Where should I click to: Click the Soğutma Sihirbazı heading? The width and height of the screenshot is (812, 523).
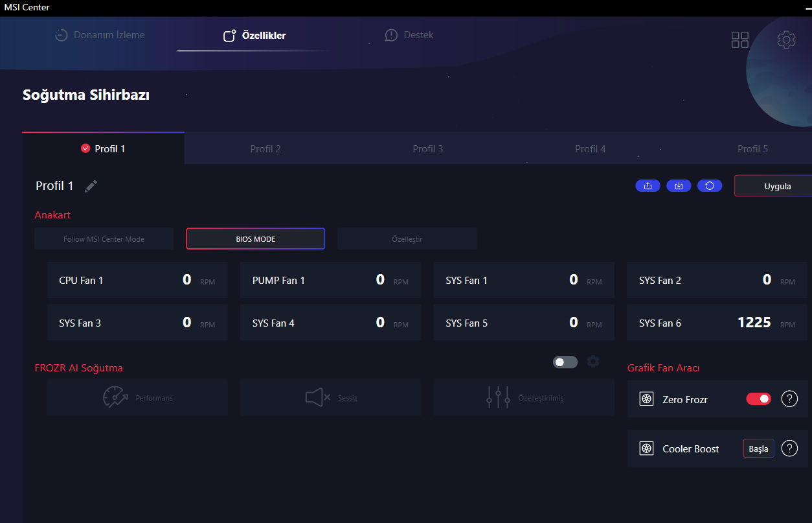[86, 95]
